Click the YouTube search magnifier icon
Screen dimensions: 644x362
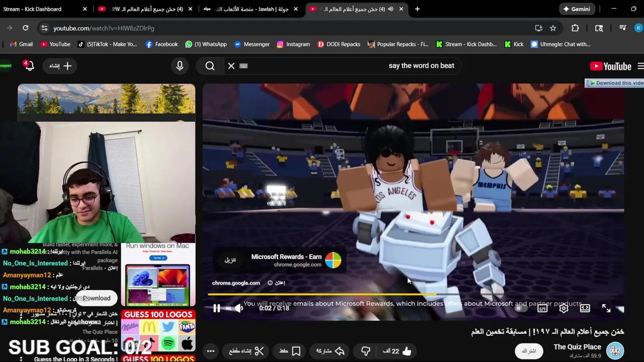point(210,66)
